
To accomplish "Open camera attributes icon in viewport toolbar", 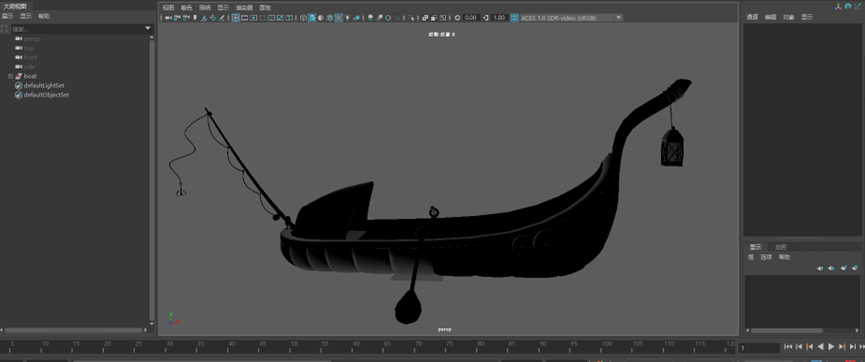I will point(186,18).
